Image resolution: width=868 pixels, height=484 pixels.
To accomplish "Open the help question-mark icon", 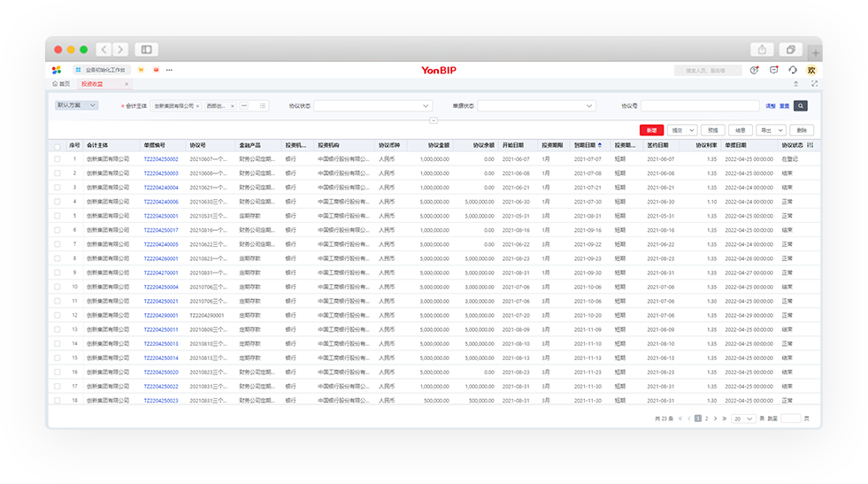I will tap(754, 70).
